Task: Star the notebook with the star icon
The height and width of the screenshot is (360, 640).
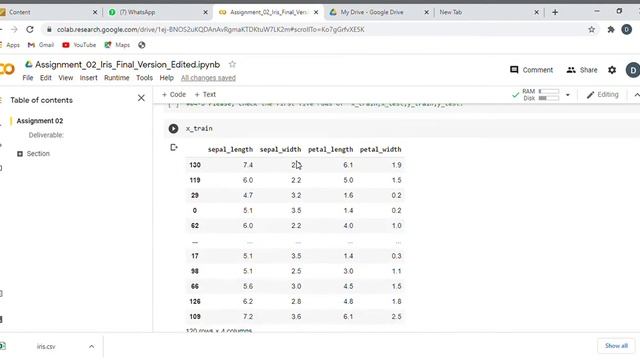Action: pos(232,64)
